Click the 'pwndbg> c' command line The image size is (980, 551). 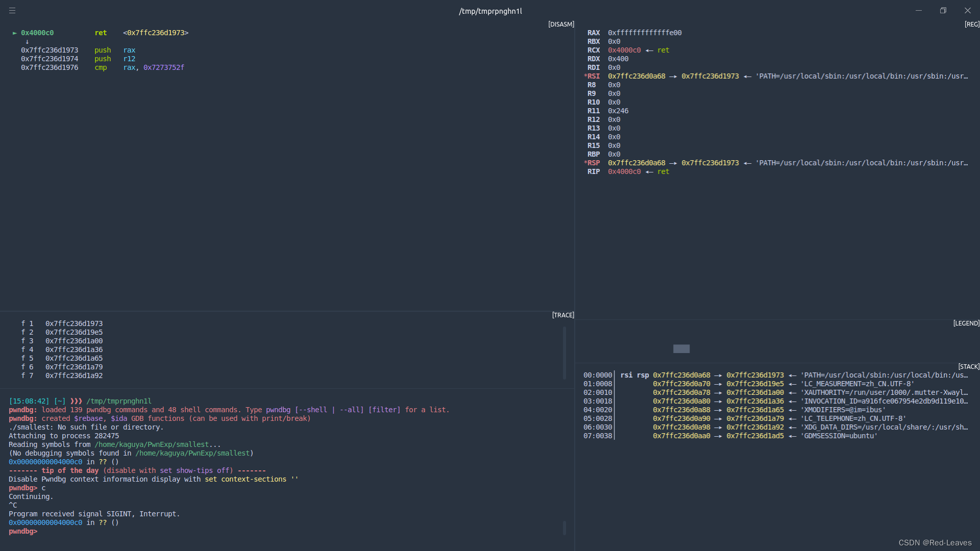(x=27, y=488)
